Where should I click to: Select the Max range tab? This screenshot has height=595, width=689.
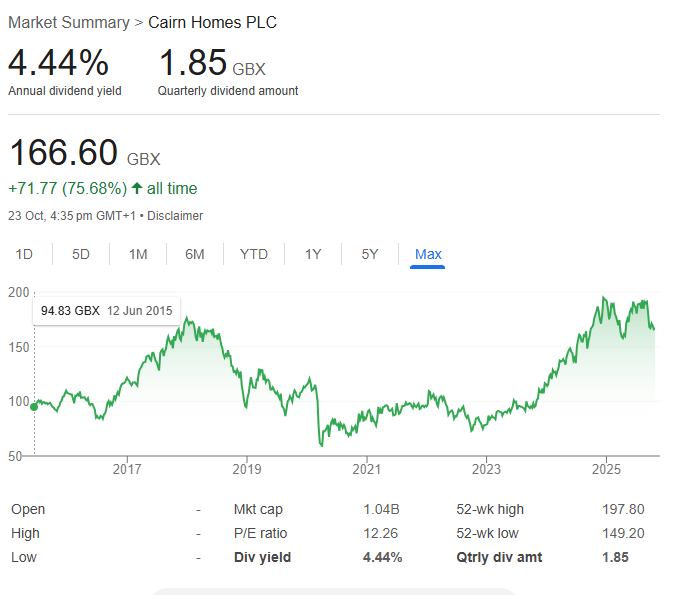[428, 254]
